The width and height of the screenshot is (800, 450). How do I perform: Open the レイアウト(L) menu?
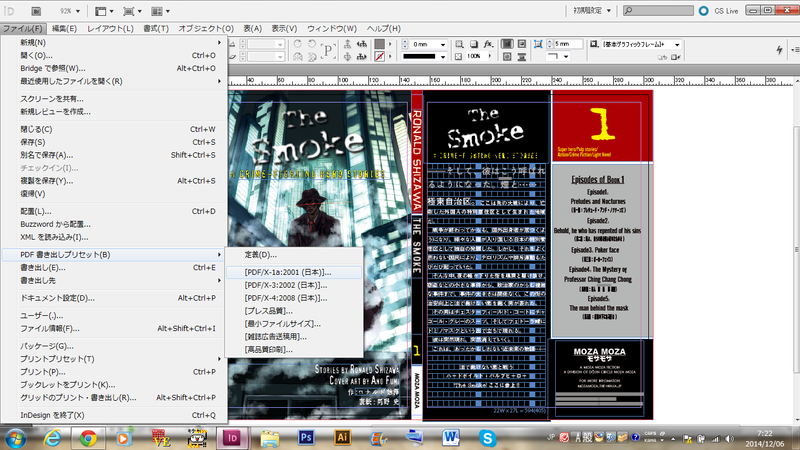(x=110, y=29)
